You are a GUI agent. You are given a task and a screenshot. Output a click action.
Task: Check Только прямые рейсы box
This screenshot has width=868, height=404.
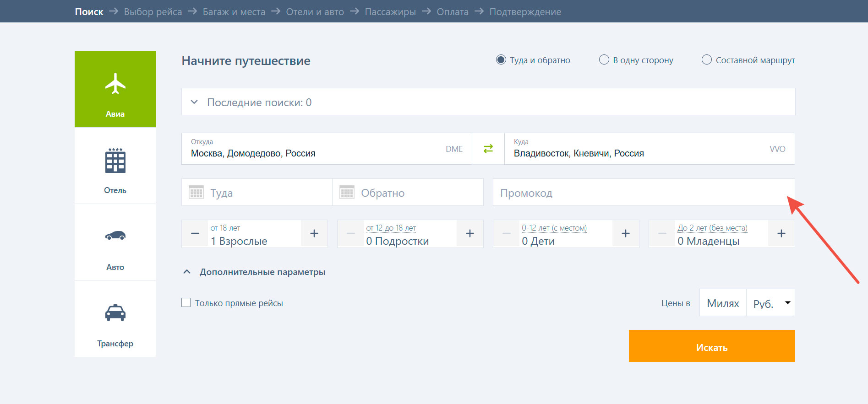pos(186,302)
